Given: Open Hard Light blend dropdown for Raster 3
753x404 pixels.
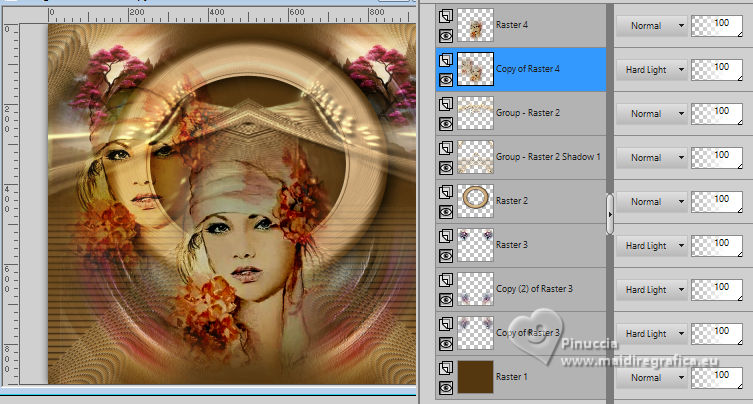Looking at the screenshot, I should click(x=652, y=245).
